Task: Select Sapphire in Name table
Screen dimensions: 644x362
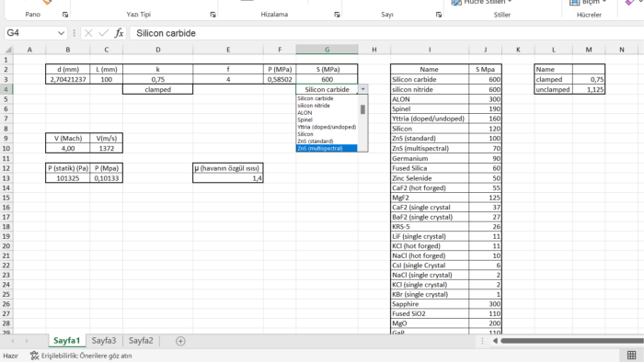Action: pos(430,304)
